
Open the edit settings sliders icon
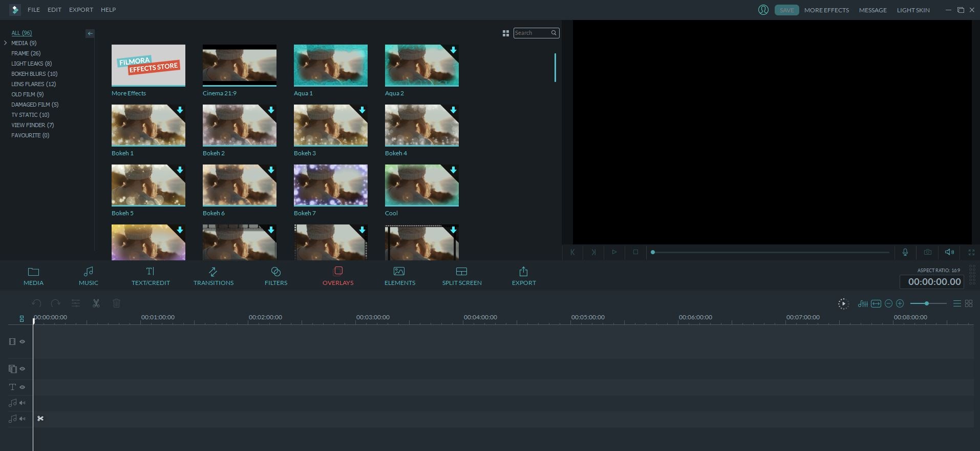(76, 303)
